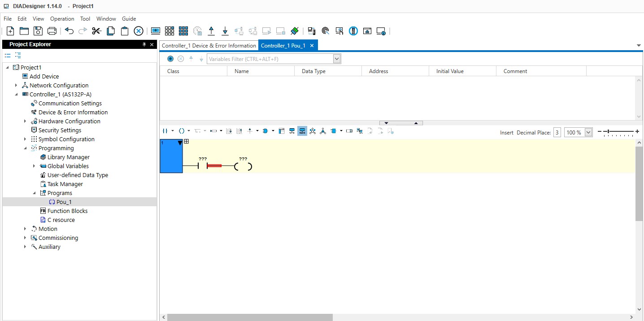Select Pou_1 in the Programs tree
The width and height of the screenshot is (644, 321).
(64, 202)
